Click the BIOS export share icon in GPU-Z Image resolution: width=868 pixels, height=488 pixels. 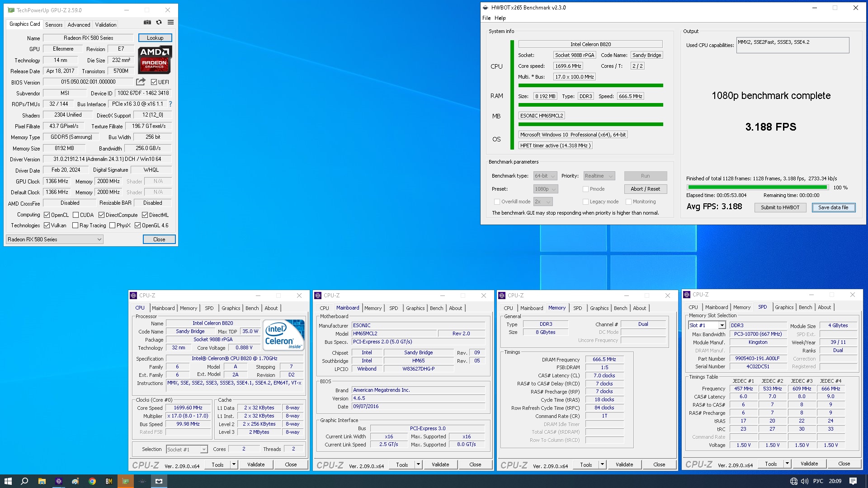point(141,82)
